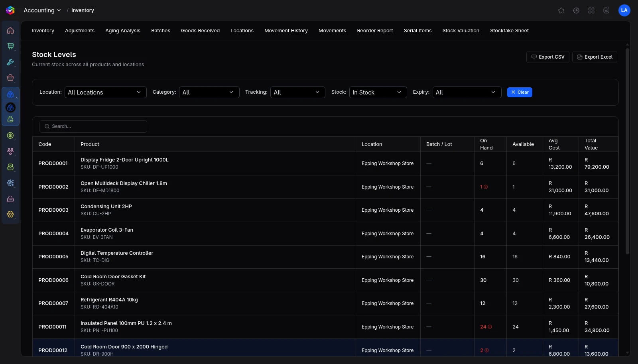638x364 pixels.
Task: Open the All Locations filter dropdown
Action: coord(105,92)
